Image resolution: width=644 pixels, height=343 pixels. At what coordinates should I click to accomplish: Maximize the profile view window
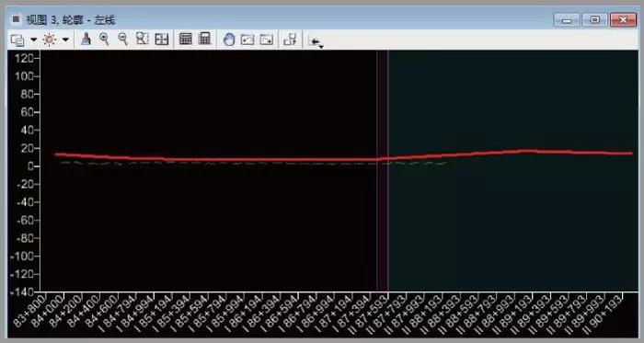[594, 19]
